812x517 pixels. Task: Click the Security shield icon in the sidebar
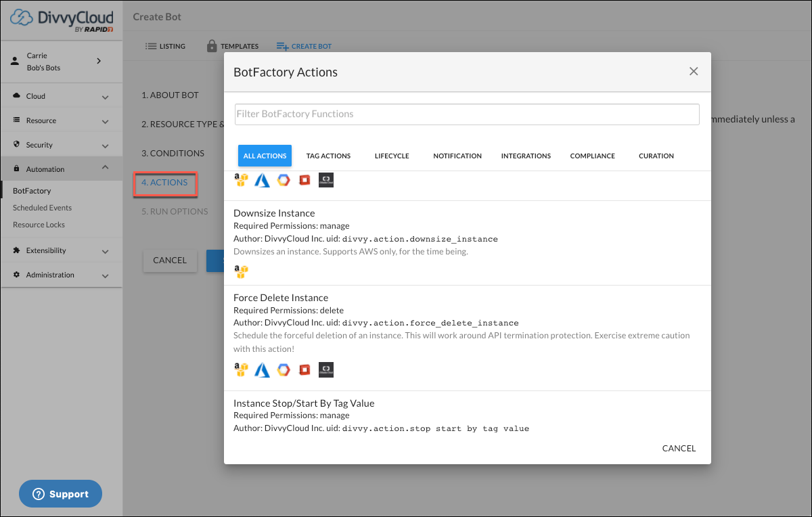17,145
